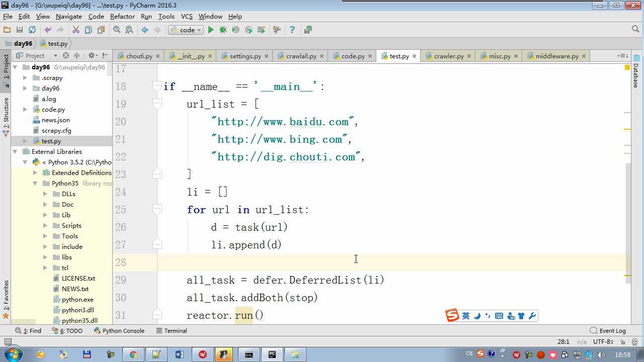Open the Navigate menu
Screen dimensions: 644x362
pos(69,17)
